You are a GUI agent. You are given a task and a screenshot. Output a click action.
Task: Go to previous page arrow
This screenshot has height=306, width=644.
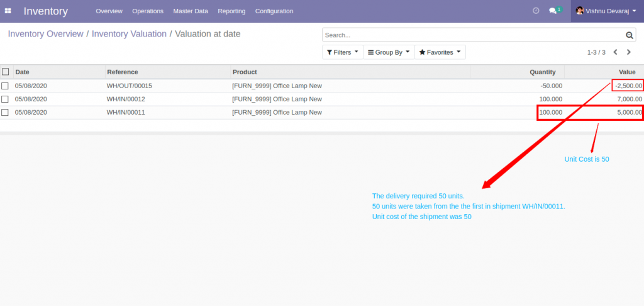pos(615,52)
